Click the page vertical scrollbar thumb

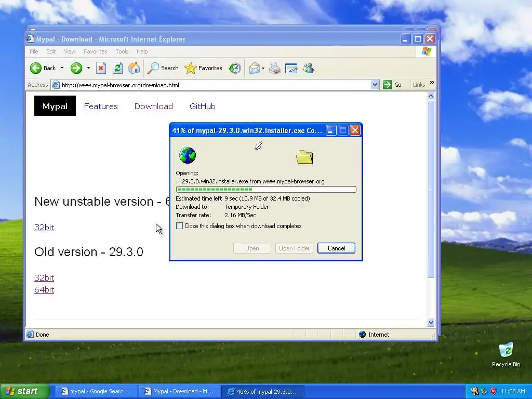(x=431, y=189)
